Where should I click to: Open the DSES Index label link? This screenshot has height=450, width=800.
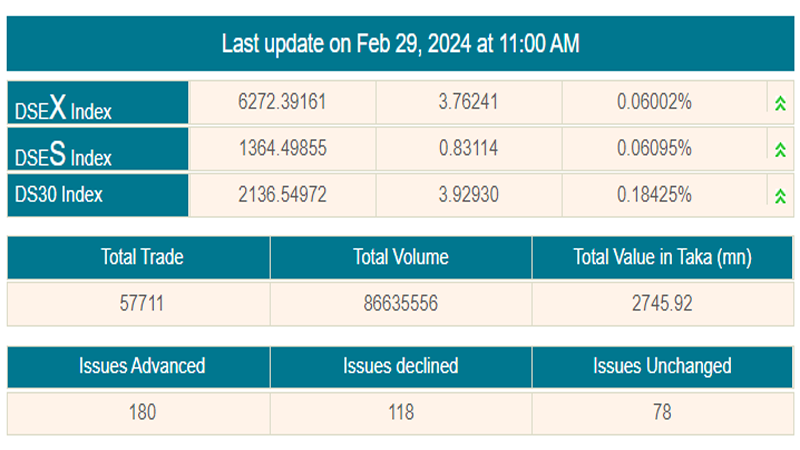(x=63, y=153)
